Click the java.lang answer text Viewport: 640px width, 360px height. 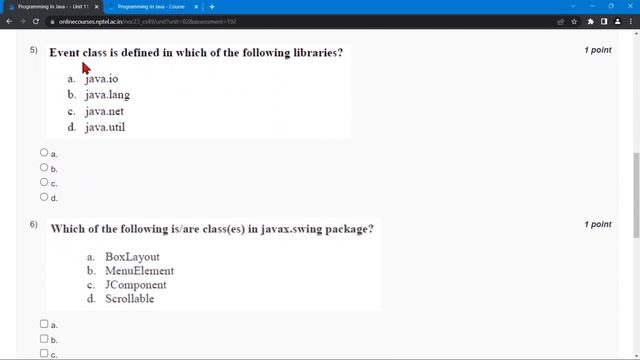[x=107, y=95]
